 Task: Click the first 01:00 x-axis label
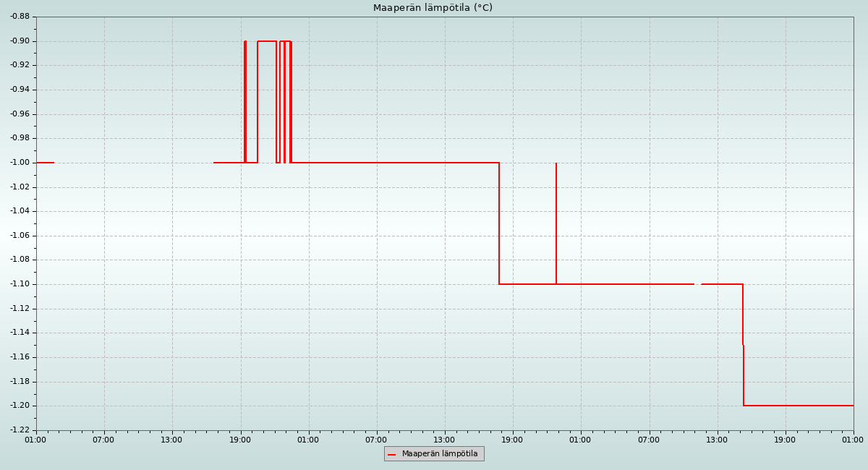click(35, 440)
